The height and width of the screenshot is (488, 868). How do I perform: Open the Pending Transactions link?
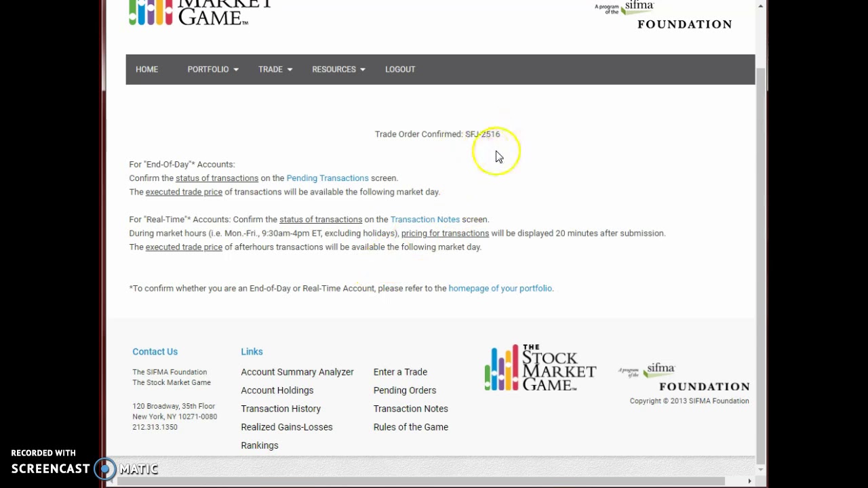click(x=328, y=178)
